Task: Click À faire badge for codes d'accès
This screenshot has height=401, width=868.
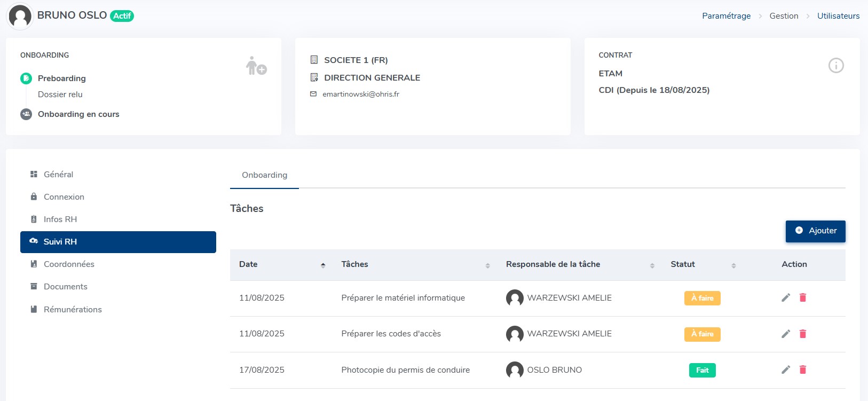Action: [702, 334]
